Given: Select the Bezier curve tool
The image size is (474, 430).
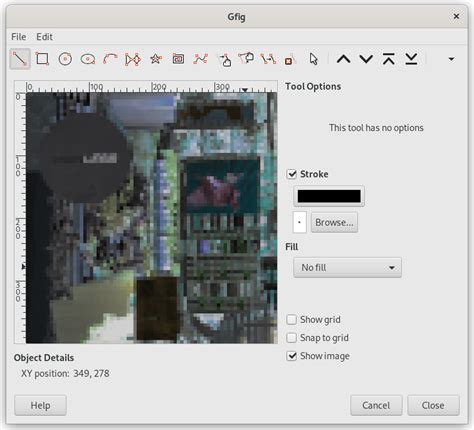Looking at the screenshot, I should click(x=200, y=59).
